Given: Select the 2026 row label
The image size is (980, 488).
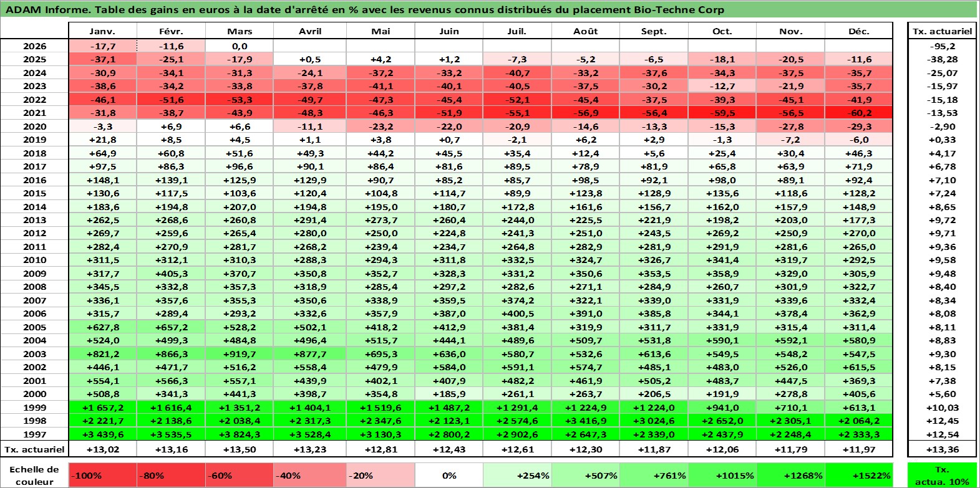Looking at the screenshot, I should tap(34, 46).
